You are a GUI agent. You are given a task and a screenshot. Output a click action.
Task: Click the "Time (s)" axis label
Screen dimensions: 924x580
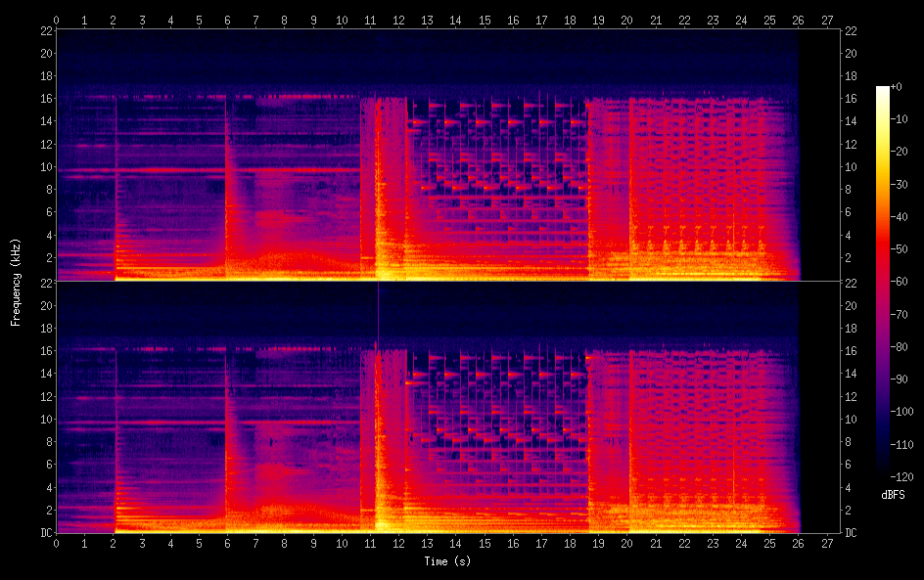[446, 561]
